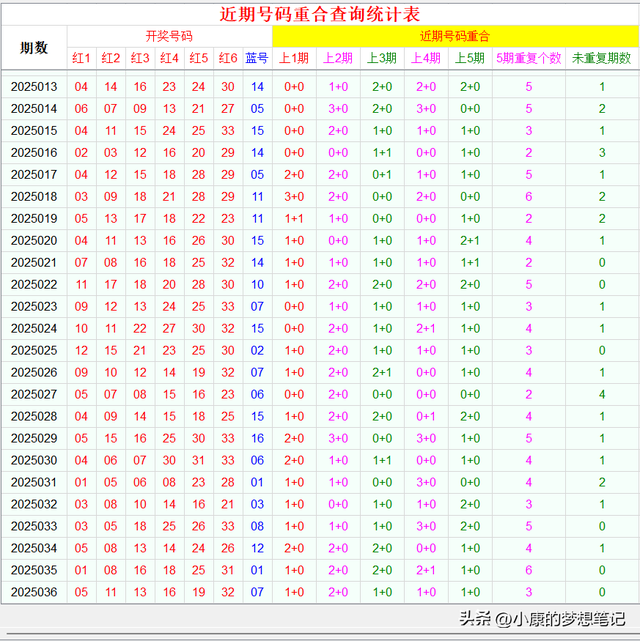Select period cell 2025026

[x=34, y=372]
